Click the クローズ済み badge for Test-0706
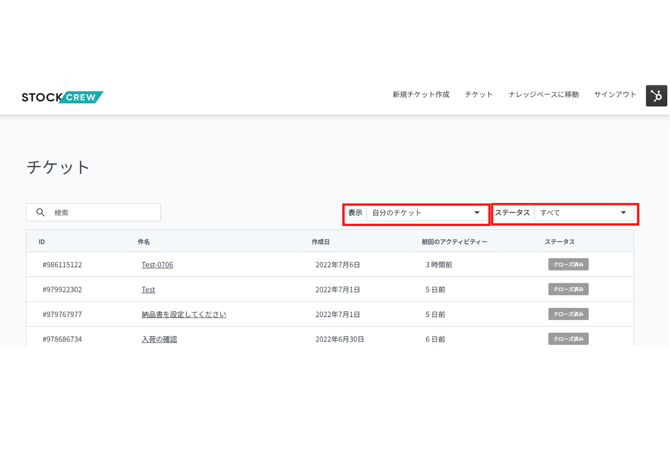 point(568,264)
